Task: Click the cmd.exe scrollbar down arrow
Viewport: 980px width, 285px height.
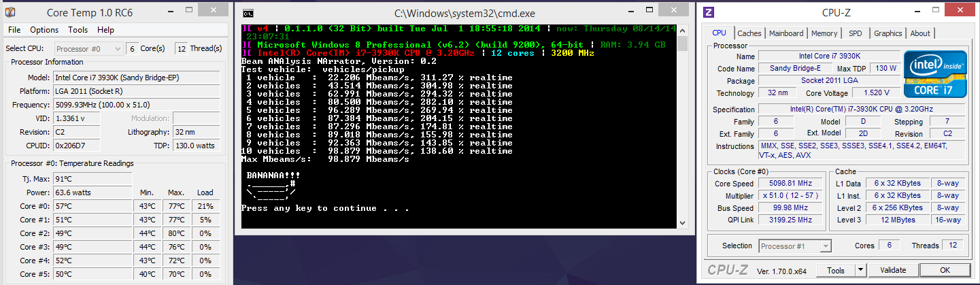Action: click(x=682, y=222)
